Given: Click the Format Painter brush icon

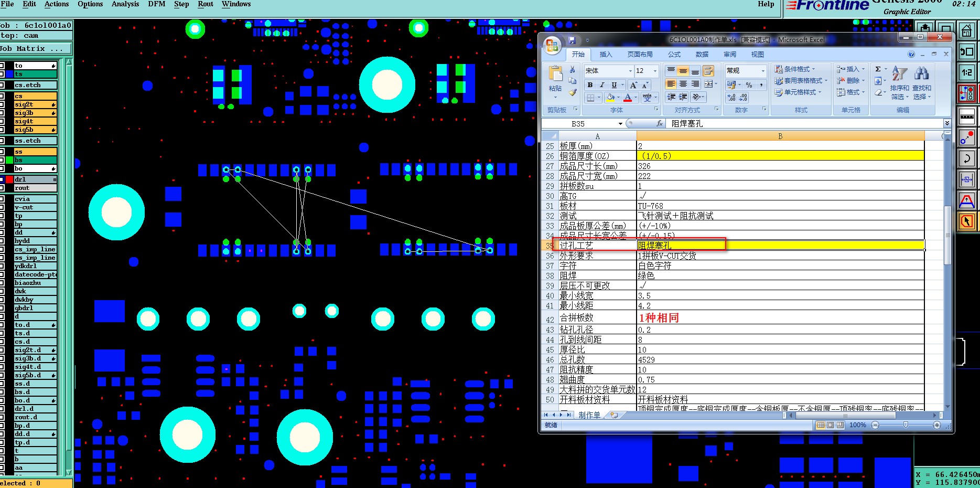Looking at the screenshot, I should [572, 92].
